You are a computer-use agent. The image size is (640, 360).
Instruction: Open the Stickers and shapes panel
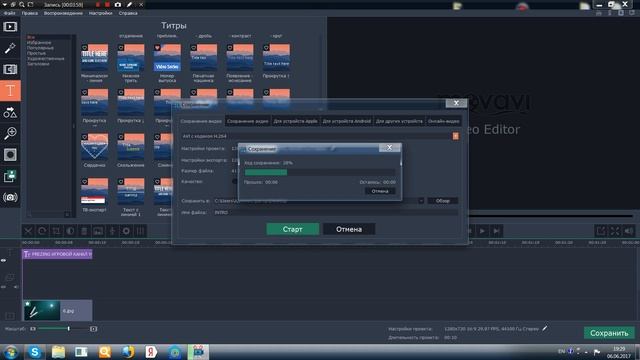click(x=10, y=112)
